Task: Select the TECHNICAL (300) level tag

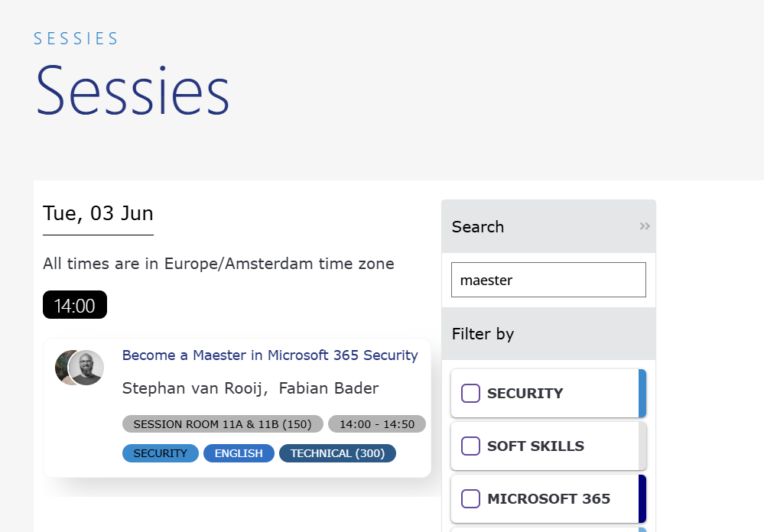Action: (338, 453)
